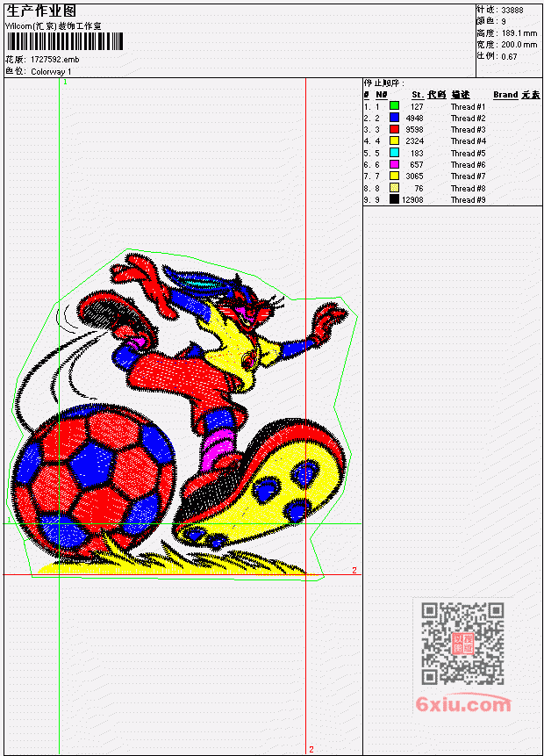Click the scale value '0.67'
Screen dimensions: 544x756
509,56
